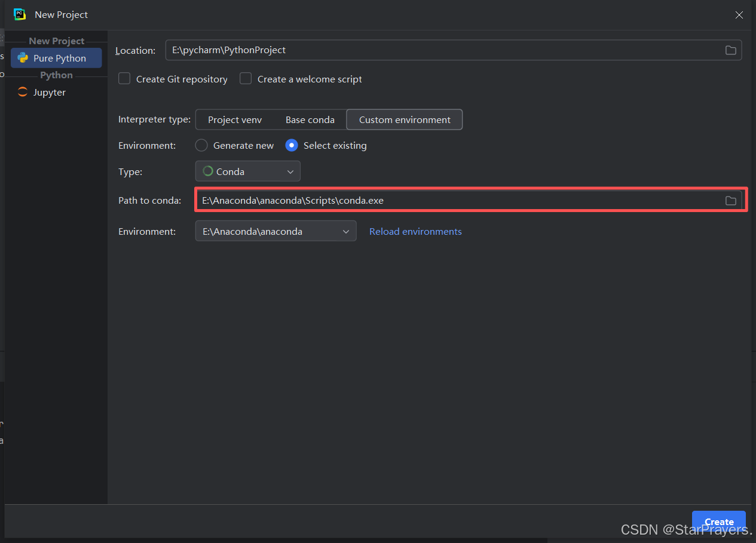Click the PyCharm logo in title bar
This screenshot has height=543, width=756.
tap(20, 14)
